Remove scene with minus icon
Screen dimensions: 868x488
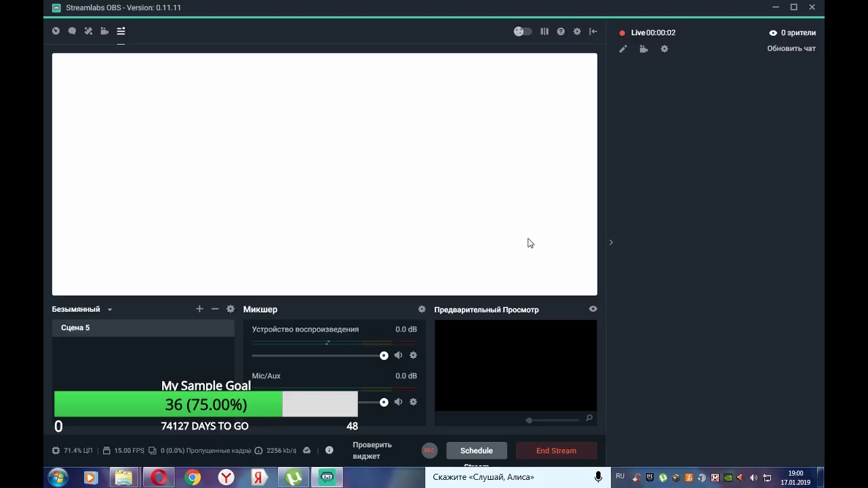pyautogui.click(x=215, y=309)
